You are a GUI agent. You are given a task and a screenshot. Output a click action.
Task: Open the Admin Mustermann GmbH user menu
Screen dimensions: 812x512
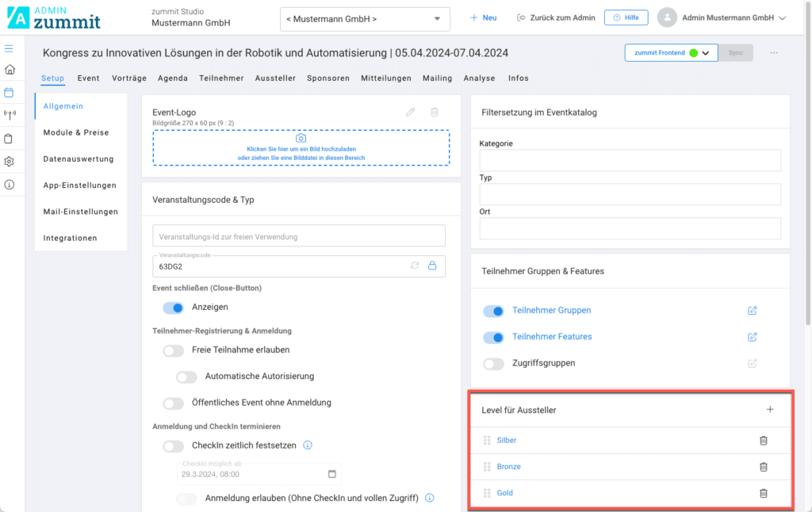[722, 17]
